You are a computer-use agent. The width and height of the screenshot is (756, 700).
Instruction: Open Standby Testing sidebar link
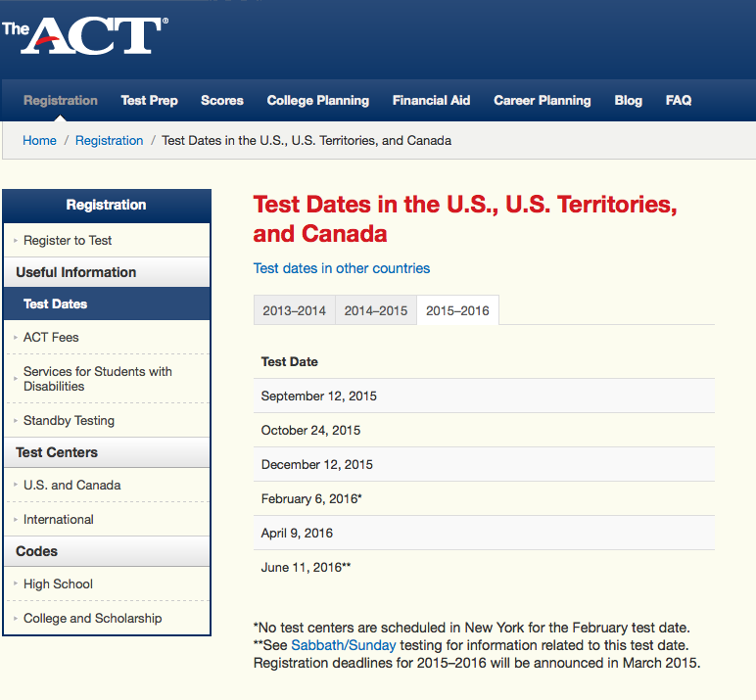[69, 420]
